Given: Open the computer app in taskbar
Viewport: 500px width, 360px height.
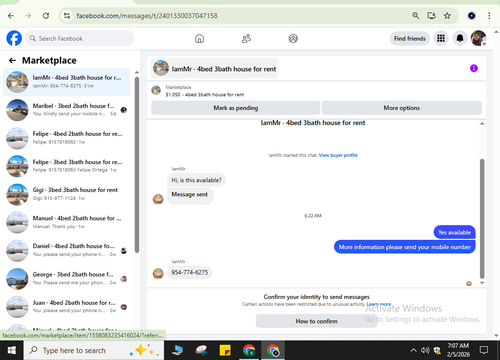Looking at the screenshot, I should (x=177, y=350).
